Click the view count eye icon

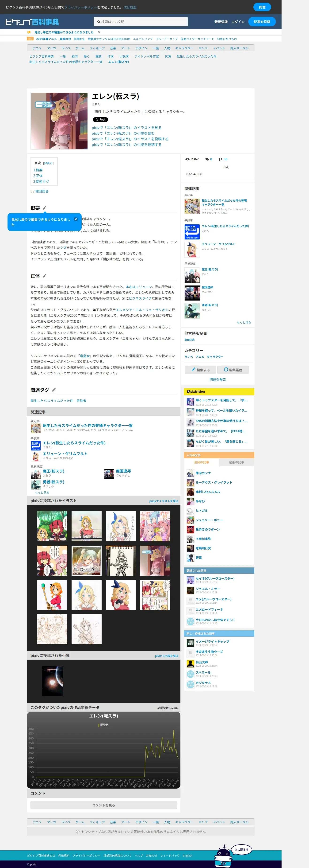187,159
